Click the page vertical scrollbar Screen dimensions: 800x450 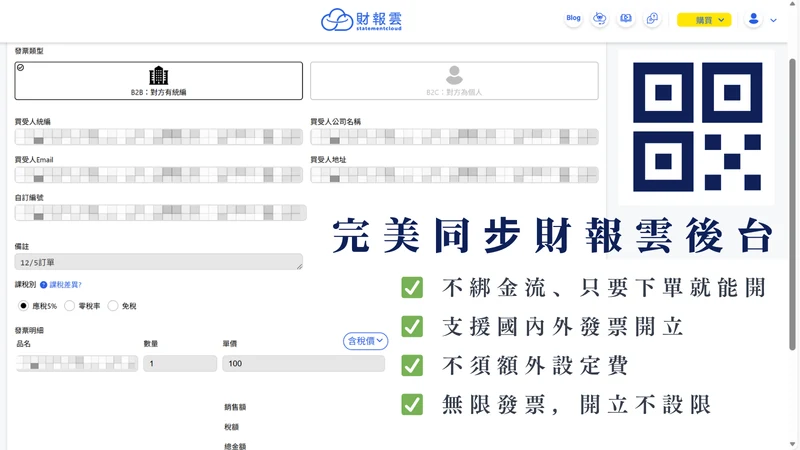point(792,204)
